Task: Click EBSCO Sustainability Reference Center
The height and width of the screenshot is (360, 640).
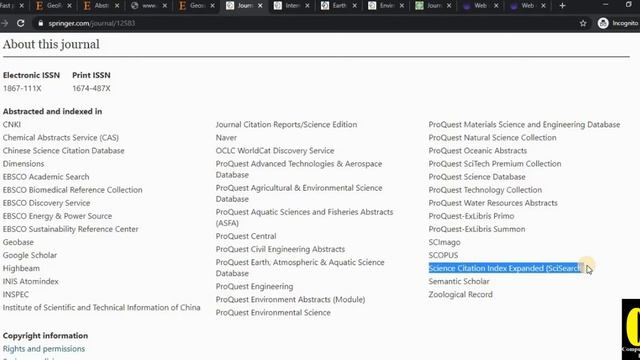Action: [x=70, y=229]
